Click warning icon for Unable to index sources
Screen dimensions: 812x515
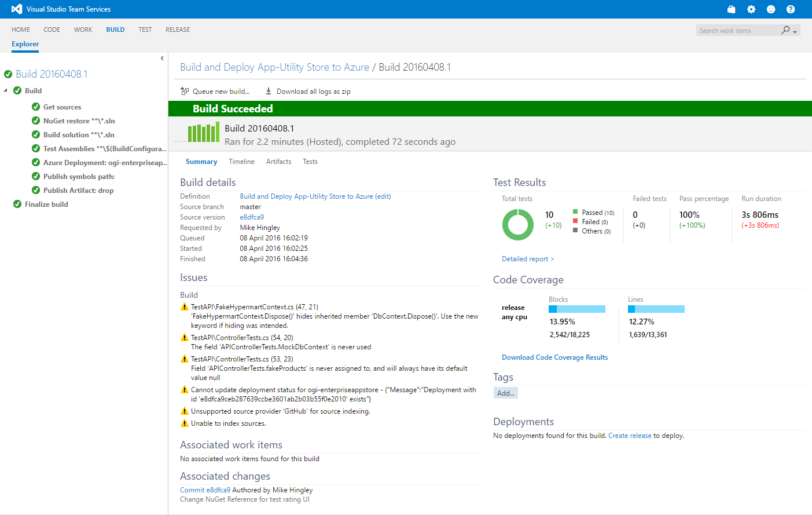point(185,423)
